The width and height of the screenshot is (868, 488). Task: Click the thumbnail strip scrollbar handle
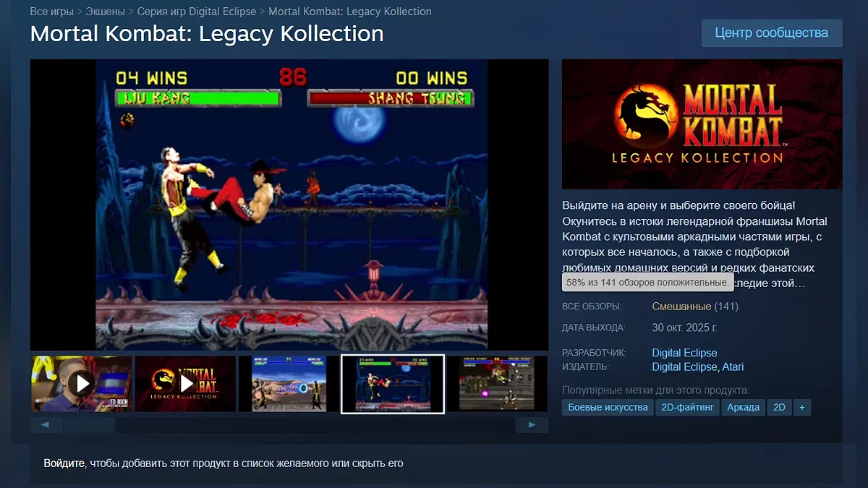point(89,425)
